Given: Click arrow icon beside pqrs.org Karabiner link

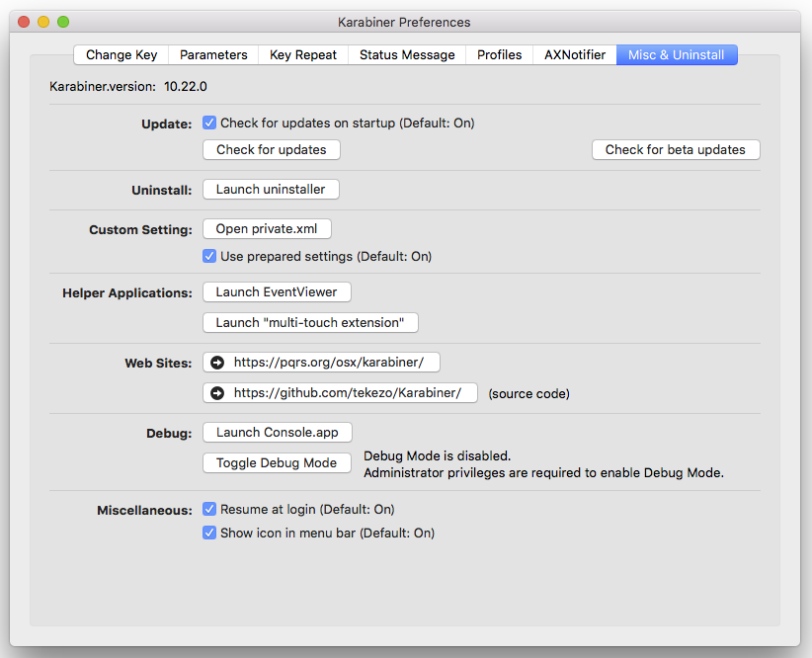Looking at the screenshot, I should pos(217,363).
